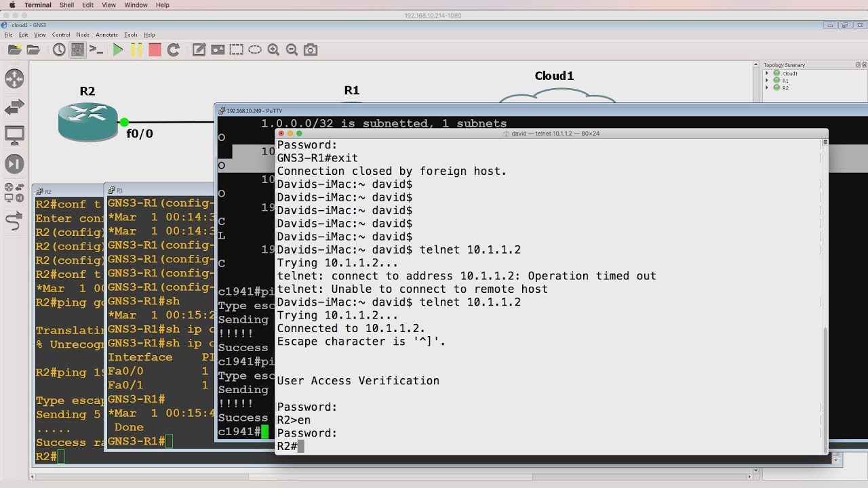Open the GNS3 Control menu

tap(61, 35)
